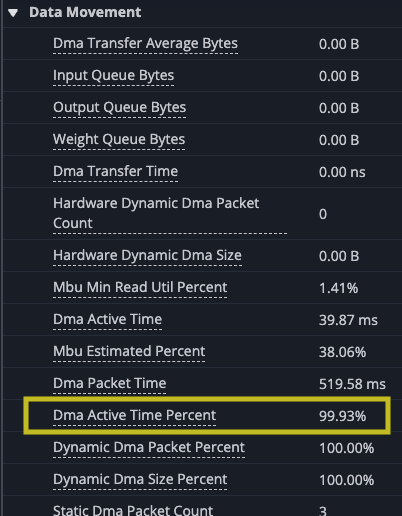Collapse the Data Movement section
Screen dimensions: 402x516
pyautogui.click(x=13, y=13)
